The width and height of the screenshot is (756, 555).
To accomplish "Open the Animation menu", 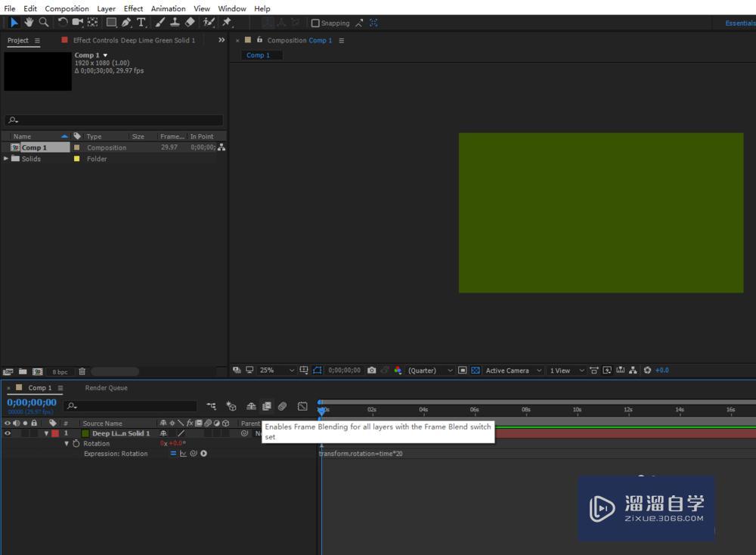I will coord(168,8).
